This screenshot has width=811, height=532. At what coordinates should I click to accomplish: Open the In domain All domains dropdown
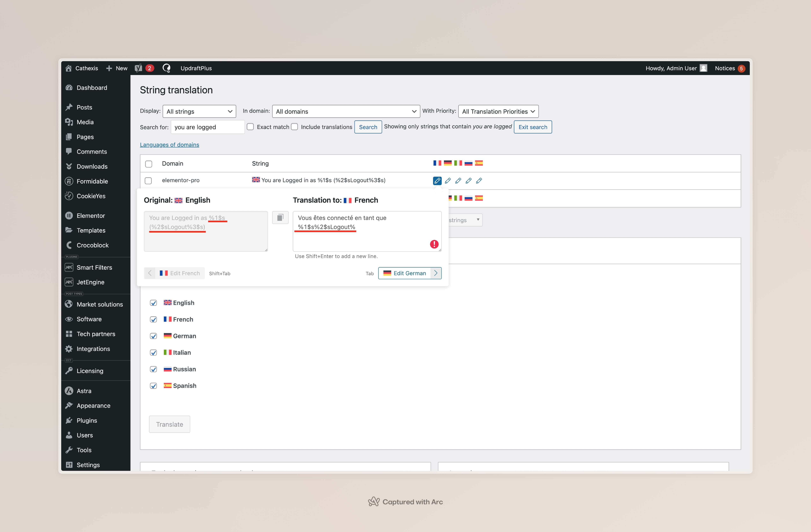coord(346,111)
